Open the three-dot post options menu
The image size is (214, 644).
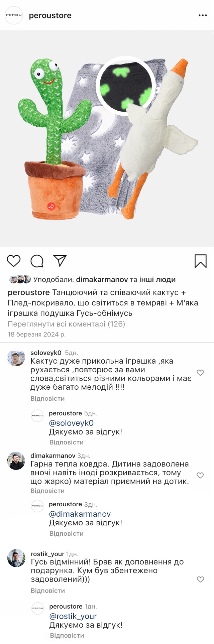point(203,15)
